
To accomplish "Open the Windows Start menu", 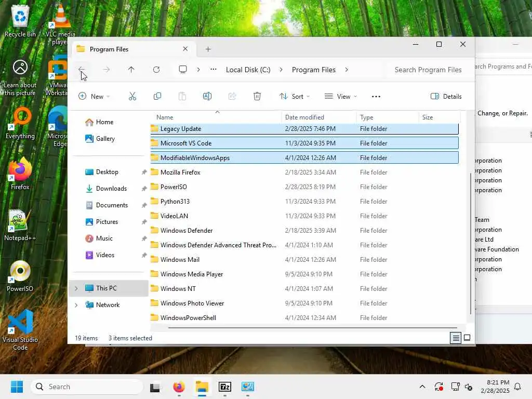I will click(x=17, y=387).
